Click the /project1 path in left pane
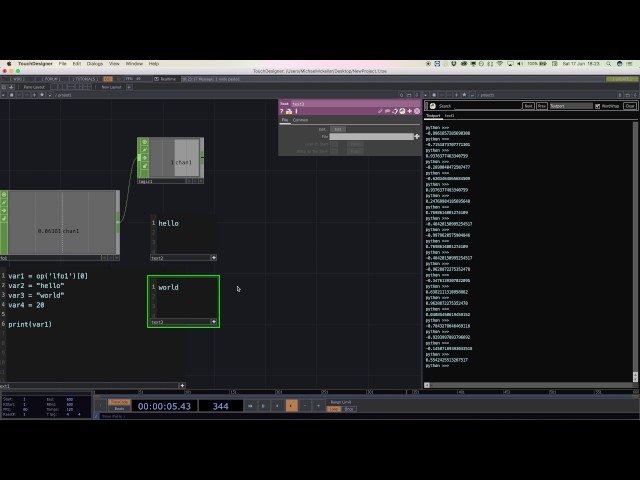Image resolution: width=640 pixels, height=480 pixels. (64, 95)
